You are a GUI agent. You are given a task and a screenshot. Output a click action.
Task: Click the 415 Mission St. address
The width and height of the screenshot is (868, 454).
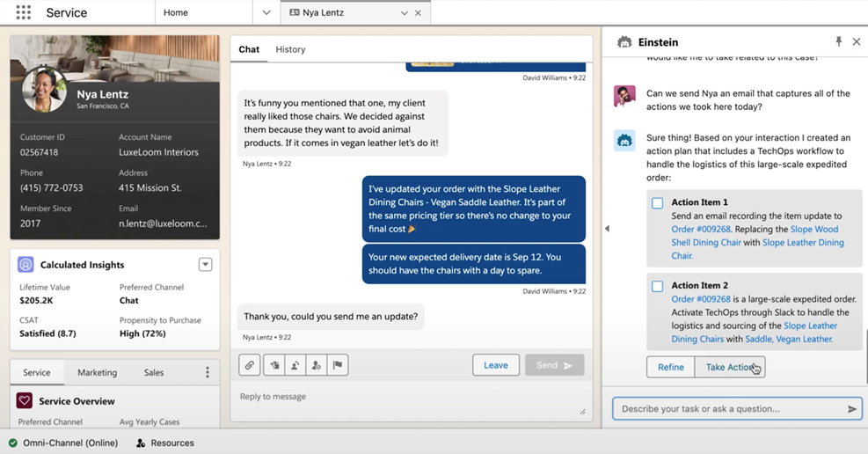tap(150, 187)
